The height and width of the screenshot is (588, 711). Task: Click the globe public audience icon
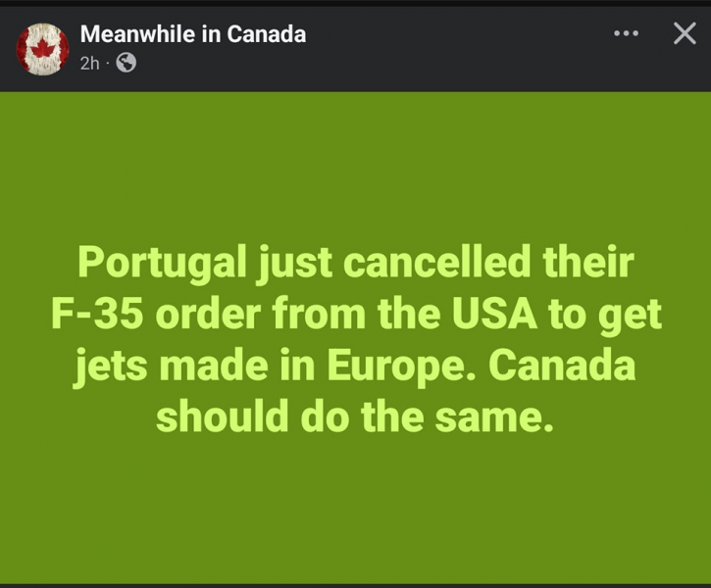[127, 63]
